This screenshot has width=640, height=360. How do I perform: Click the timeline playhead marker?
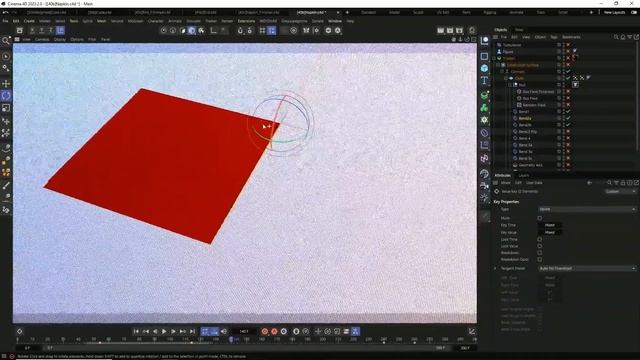click(231, 339)
